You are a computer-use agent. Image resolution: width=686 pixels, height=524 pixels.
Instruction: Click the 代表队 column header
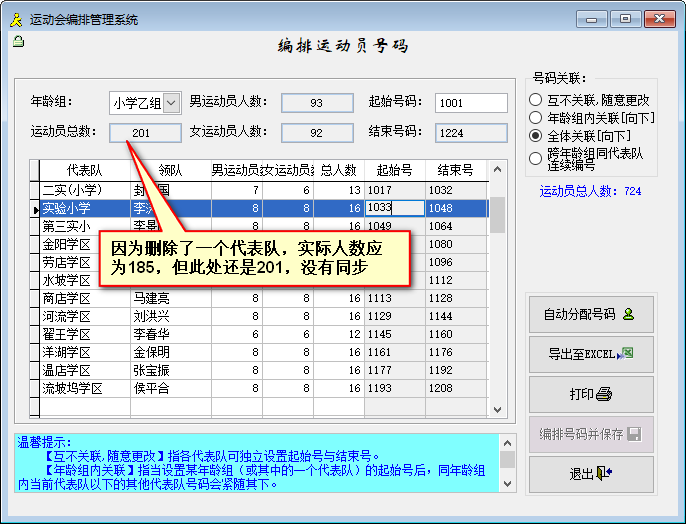click(84, 170)
